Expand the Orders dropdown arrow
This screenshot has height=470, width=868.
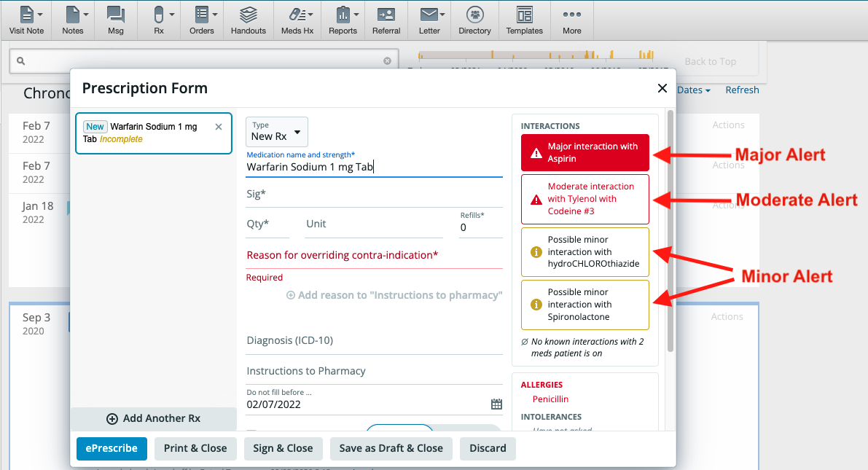point(215,15)
